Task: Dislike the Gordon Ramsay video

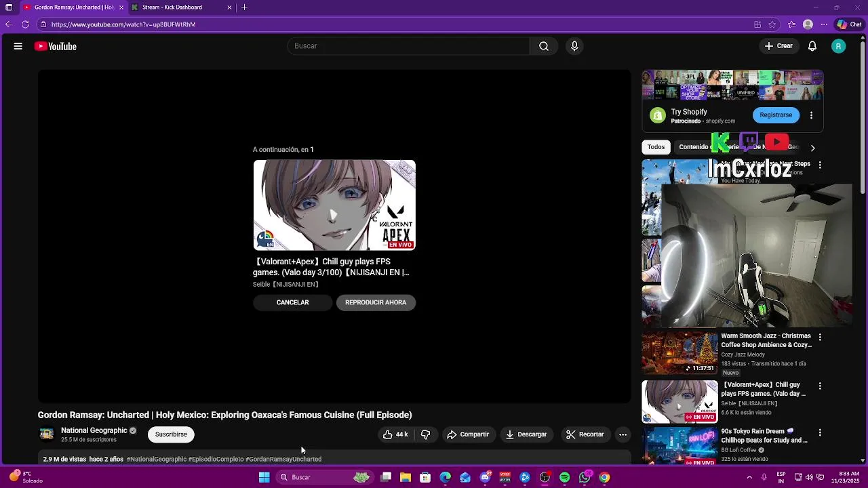Action: (426, 434)
